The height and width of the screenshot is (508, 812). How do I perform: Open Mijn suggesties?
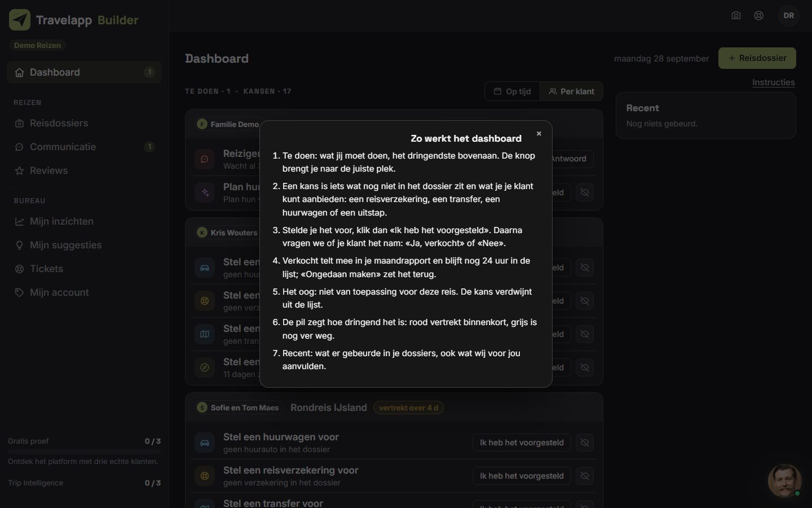pyautogui.click(x=85, y=245)
